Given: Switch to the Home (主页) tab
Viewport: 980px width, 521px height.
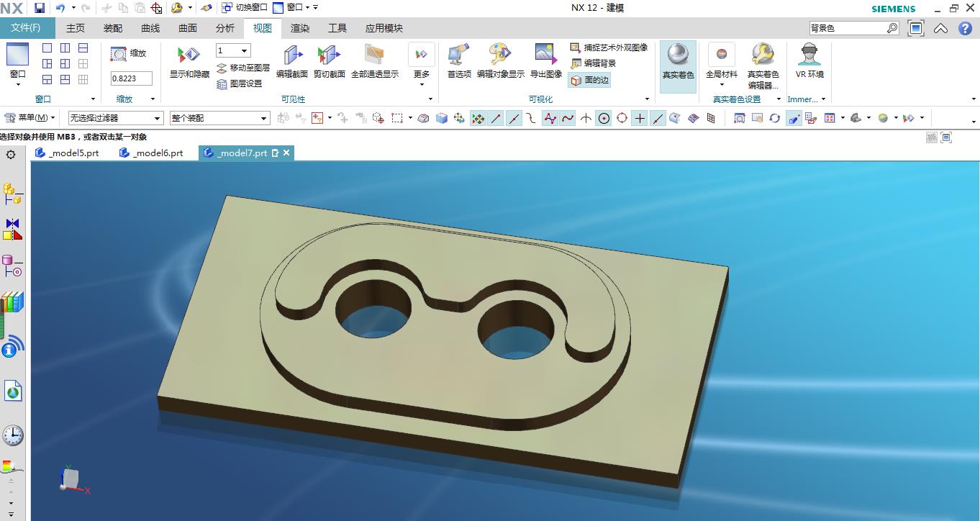Looking at the screenshot, I should (76, 28).
